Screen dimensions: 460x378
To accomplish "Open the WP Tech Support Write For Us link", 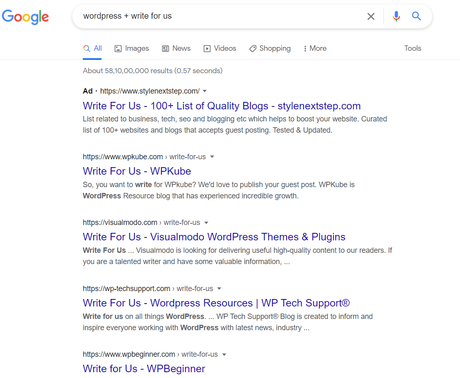I will pyautogui.click(x=216, y=303).
